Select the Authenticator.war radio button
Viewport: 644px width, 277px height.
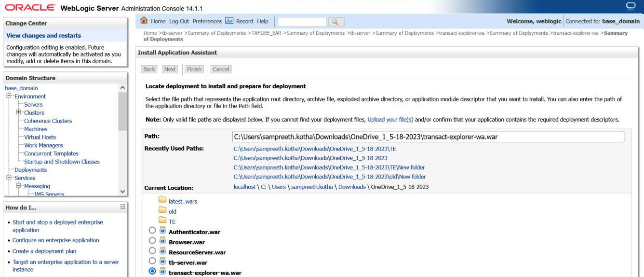click(x=152, y=231)
